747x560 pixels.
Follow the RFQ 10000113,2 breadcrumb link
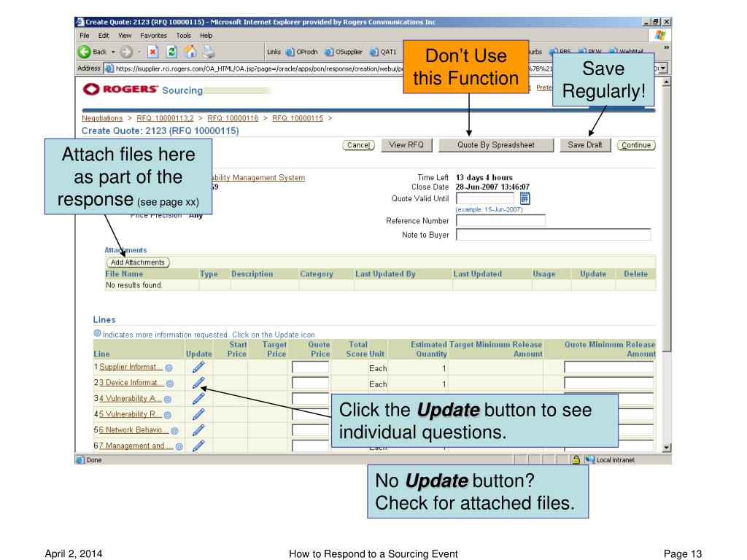tap(165, 118)
